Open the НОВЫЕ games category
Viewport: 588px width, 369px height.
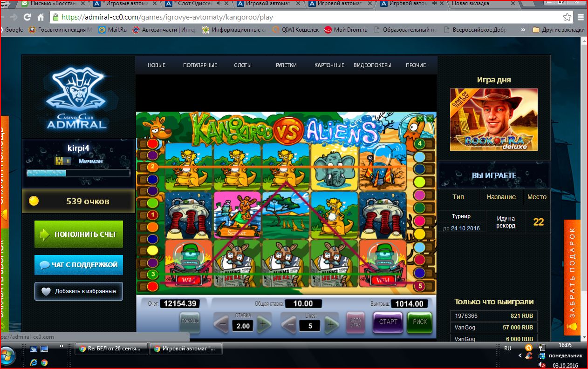click(157, 65)
